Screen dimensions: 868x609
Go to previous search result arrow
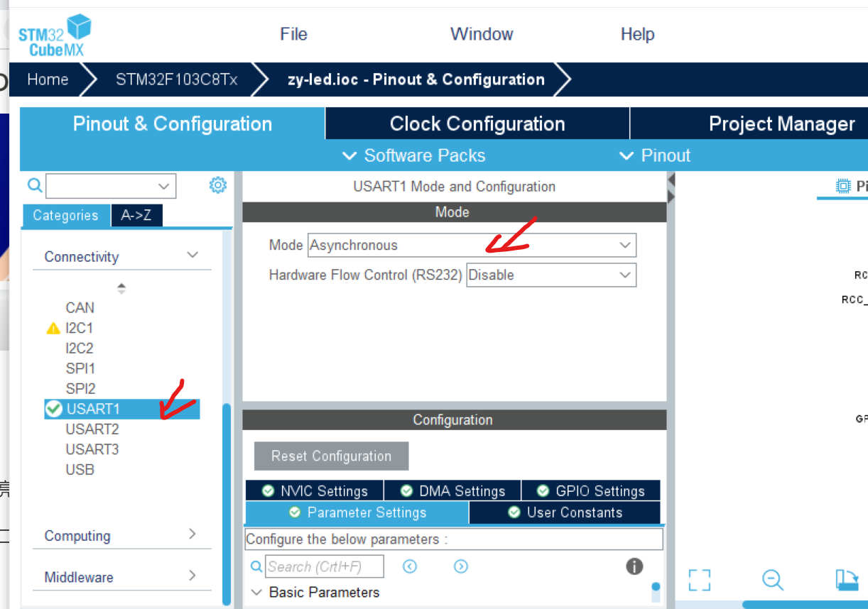tap(410, 566)
